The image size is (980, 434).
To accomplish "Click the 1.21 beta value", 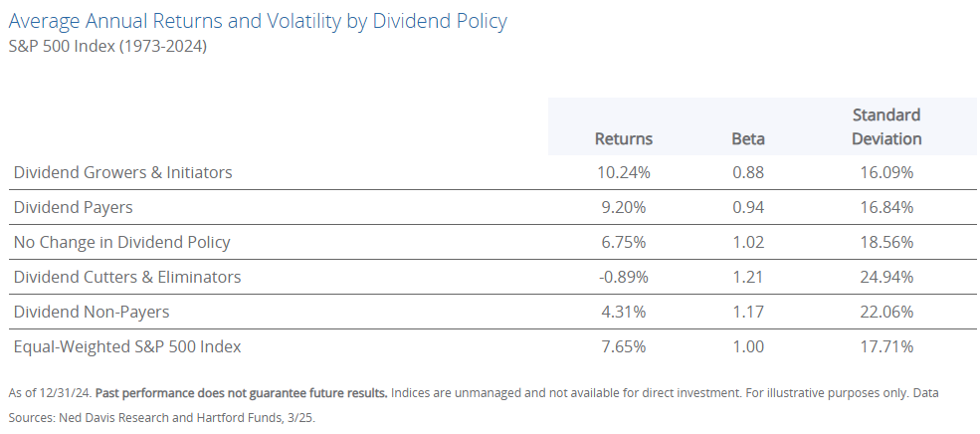I will point(747,277).
